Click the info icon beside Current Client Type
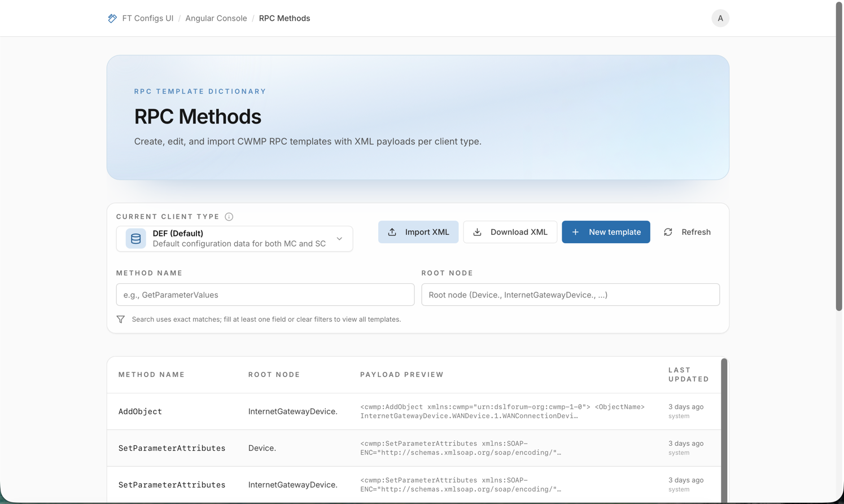 click(229, 217)
